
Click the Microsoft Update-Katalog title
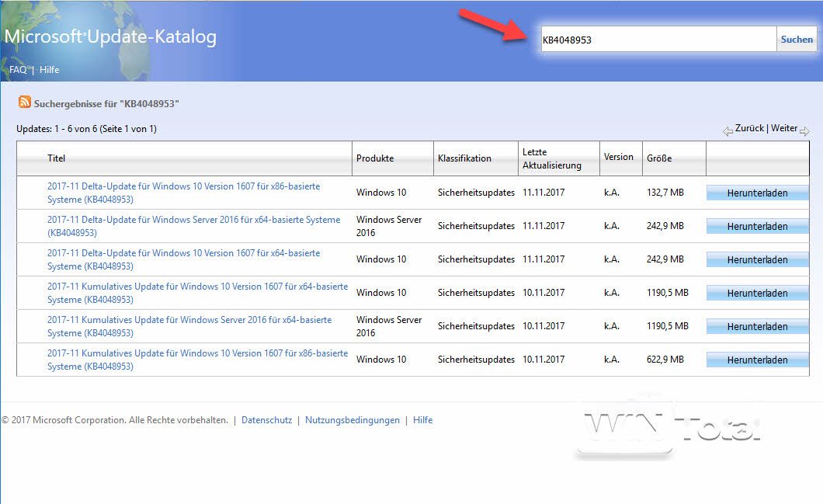tap(110, 36)
